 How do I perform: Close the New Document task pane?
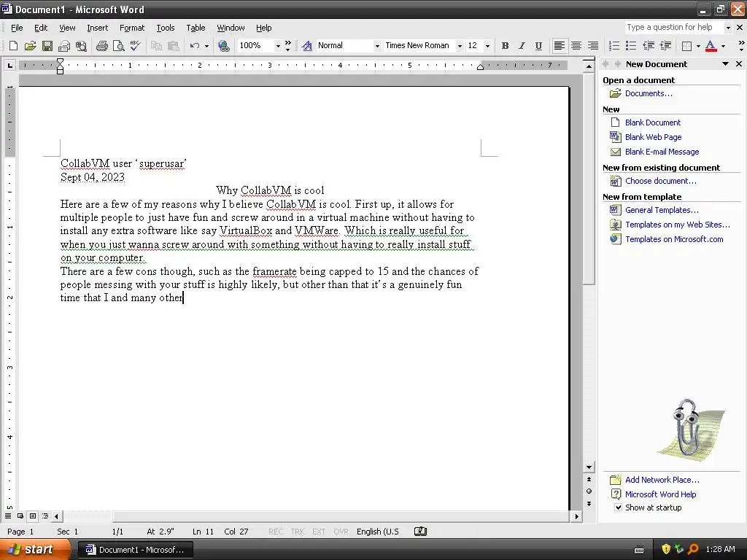tap(739, 64)
